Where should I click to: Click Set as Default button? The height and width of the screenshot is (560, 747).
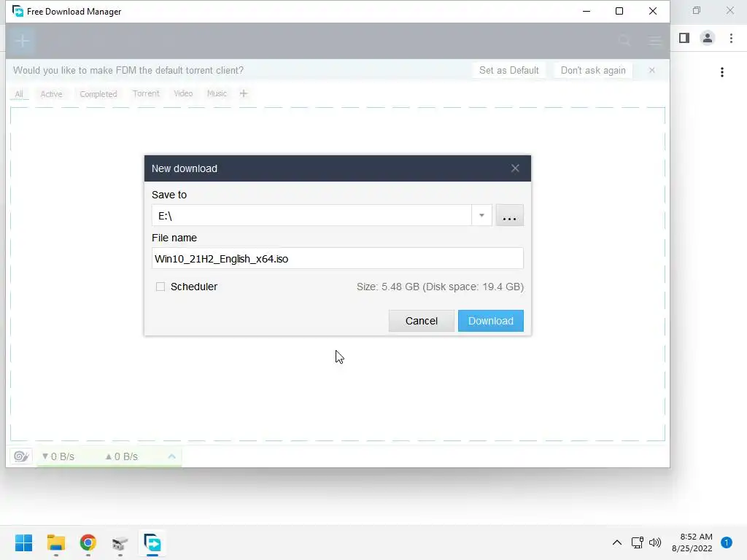(508, 71)
